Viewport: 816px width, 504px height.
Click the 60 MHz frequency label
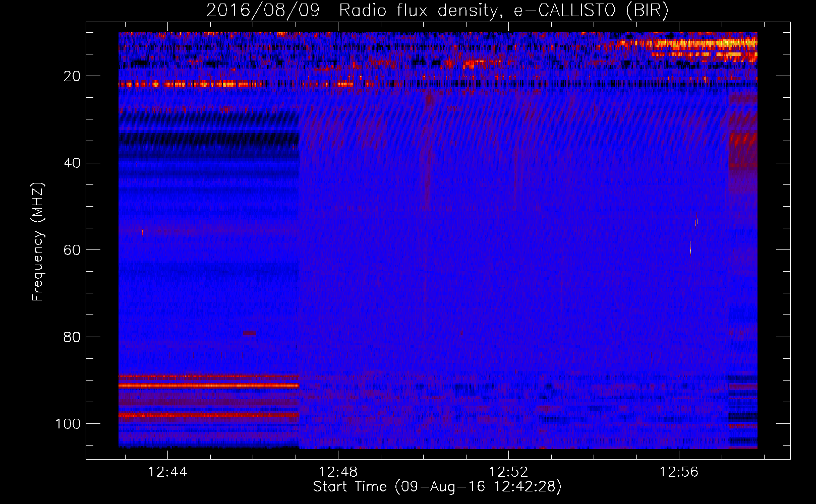[x=72, y=250]
